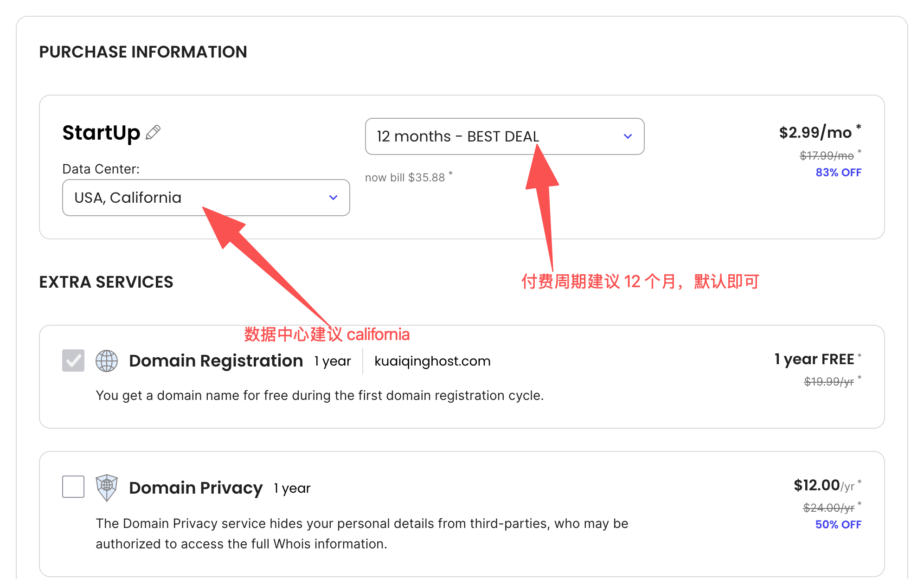This screenshot has height=579, width=924.
Task: Open the 12 months - BEST DEAL dropdown
Action: pos(504,136)
